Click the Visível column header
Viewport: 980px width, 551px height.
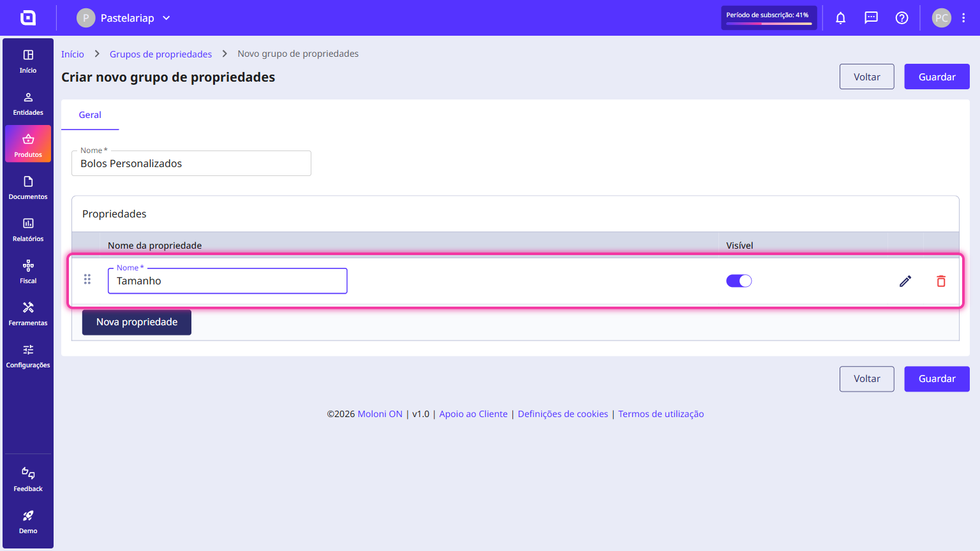[739, 246]
